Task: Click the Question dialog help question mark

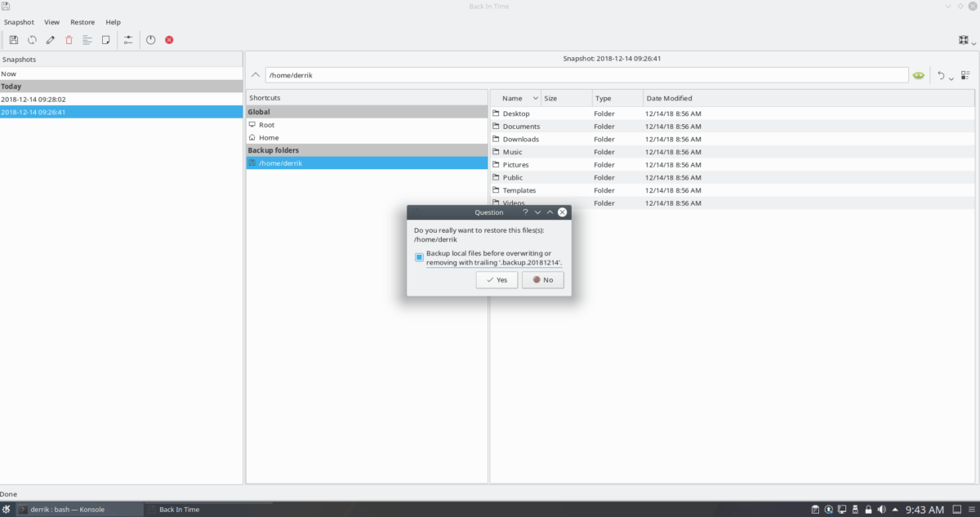Action: (x=525, y=212)
